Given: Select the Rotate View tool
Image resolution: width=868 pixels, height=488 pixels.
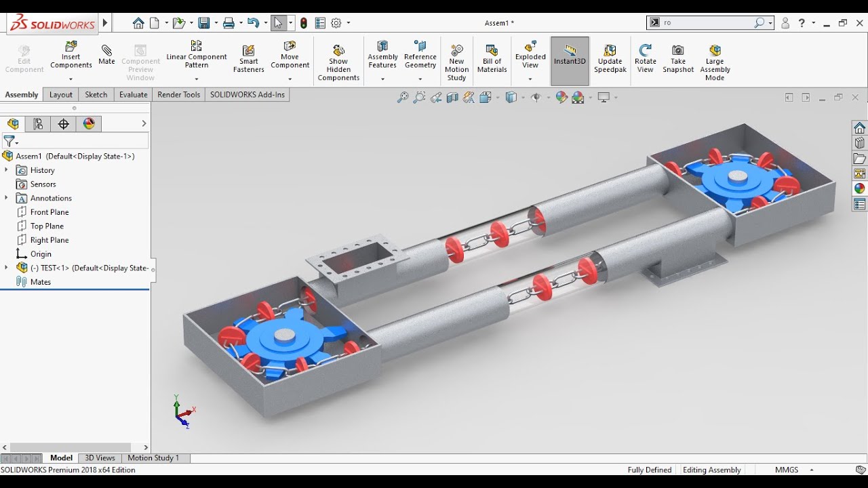Looking at the screenshot, I should coord(645,59).
